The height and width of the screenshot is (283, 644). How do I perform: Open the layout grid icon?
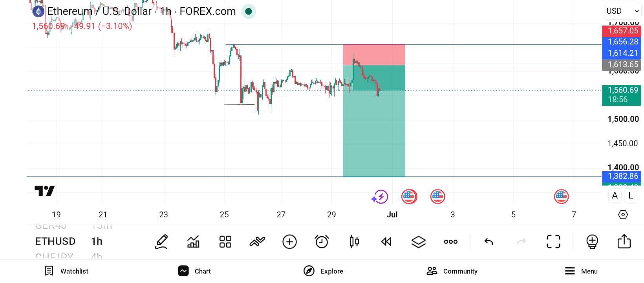pos(225,242)
